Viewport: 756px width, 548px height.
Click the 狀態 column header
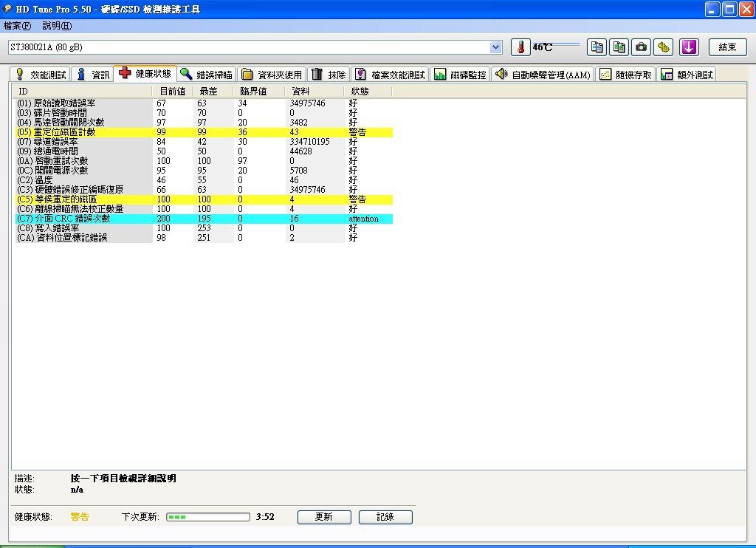[x=368, y=91]
